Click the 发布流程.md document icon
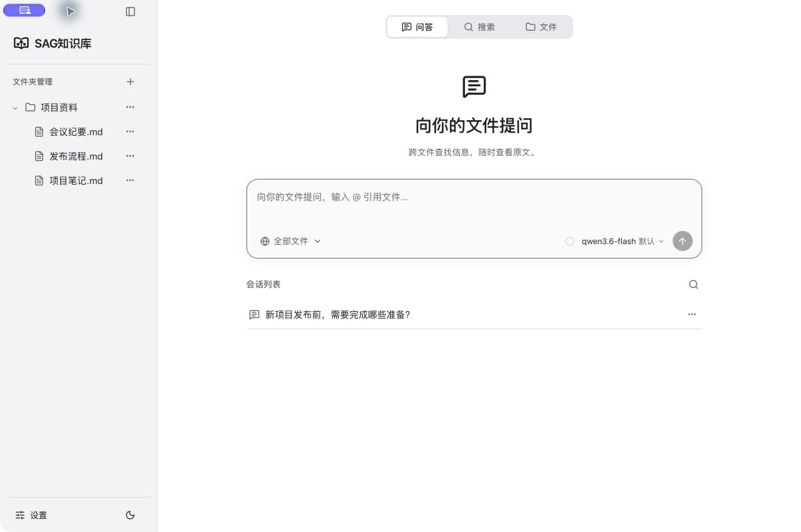 pos(39,156)
